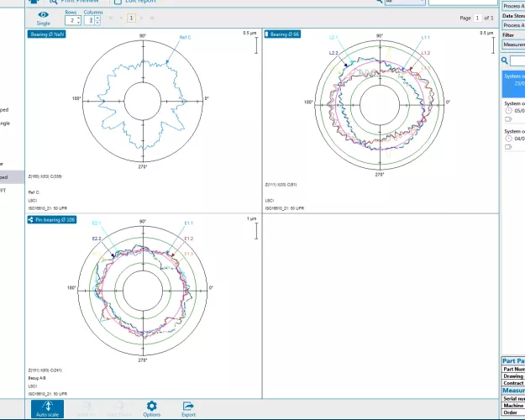Open the Filter Measurement dropdown

click(x=513, y=44)
